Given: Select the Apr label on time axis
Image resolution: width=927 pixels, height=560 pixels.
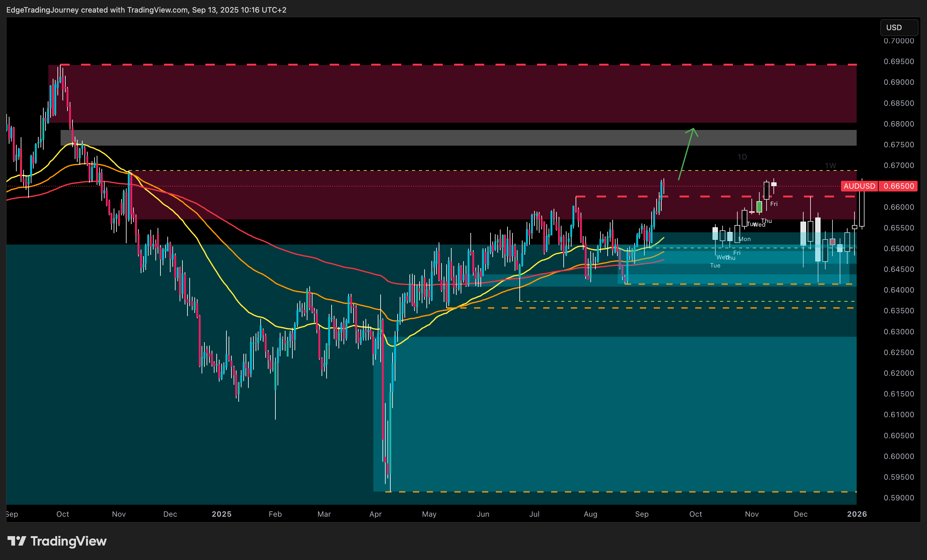Looking at the screenshot, I should point(376,514).
